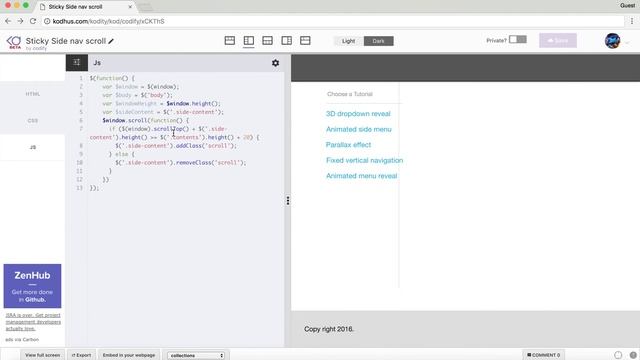The width and height of the screenshot is (640, 360).
Task: Open the browser three-dot menu
Action: (x=632, y=21)
